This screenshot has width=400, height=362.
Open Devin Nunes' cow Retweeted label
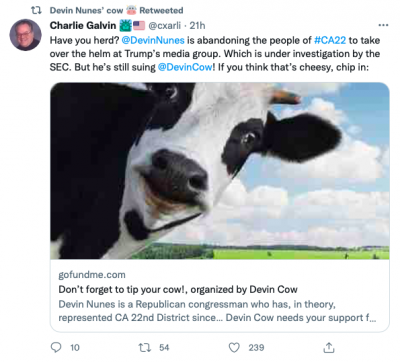[x=116, y=10]
